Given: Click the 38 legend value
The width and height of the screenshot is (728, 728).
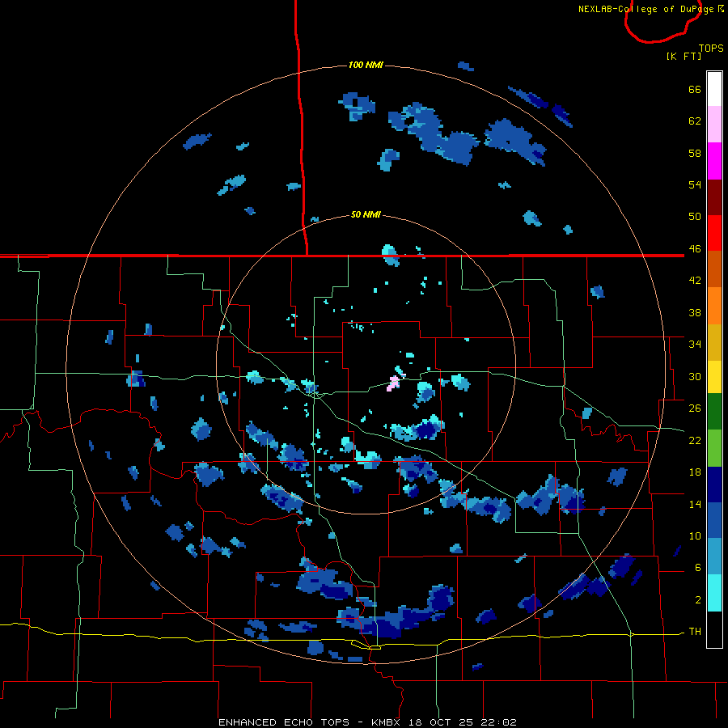Looking at the screenshot, I should click(x=695, y=312).
